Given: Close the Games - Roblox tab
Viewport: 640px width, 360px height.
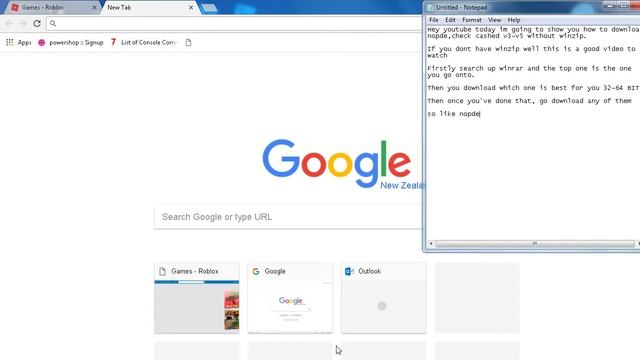Looking at the screenshot, I should coord(94,7).
